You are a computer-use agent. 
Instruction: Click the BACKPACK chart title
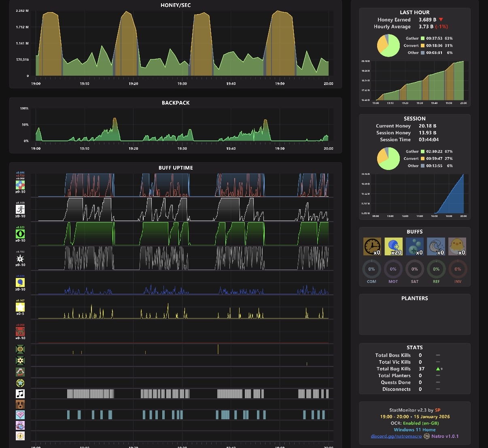176,103
